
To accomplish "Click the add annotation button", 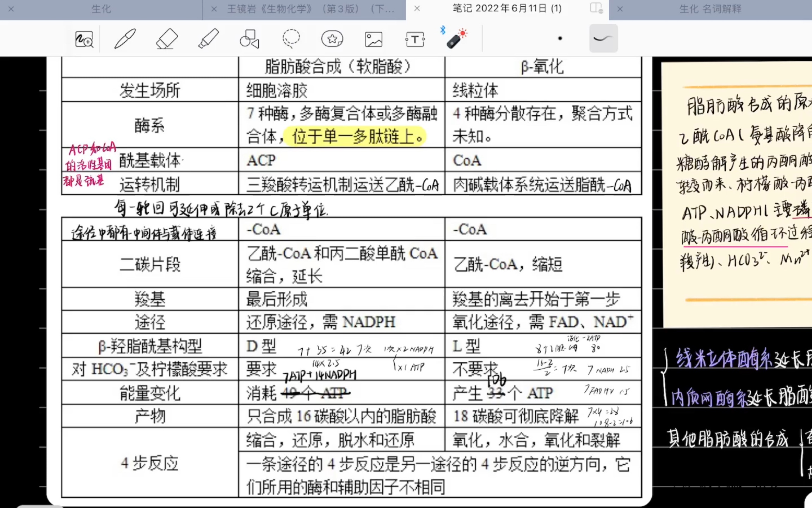I will [84, 38].
